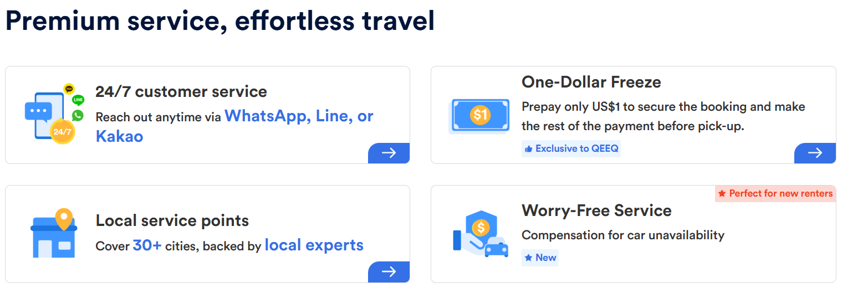Viewport: 868px width, 288px height.
Task: Click the Kakao yellow chat bubble icon
Action: tap(69, 88)
